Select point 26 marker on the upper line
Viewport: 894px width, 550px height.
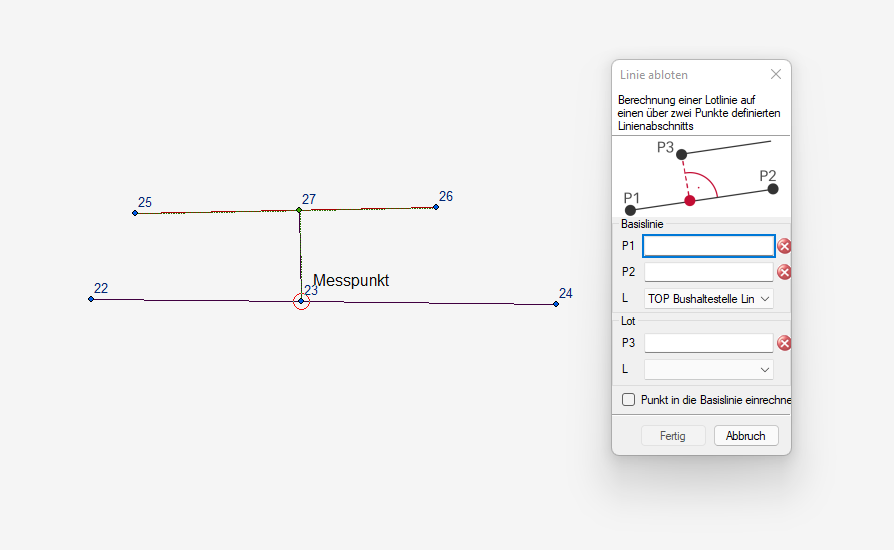436,207
